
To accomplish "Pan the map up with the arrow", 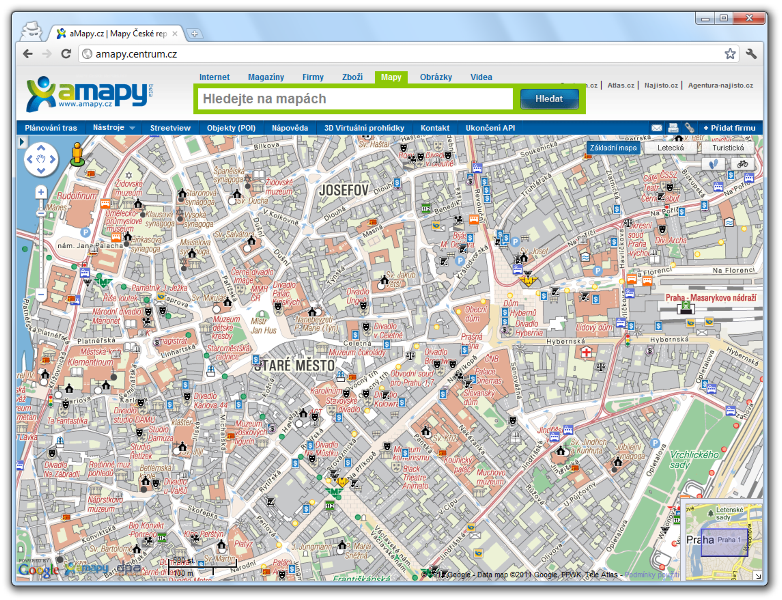I will tap(41, 148).
